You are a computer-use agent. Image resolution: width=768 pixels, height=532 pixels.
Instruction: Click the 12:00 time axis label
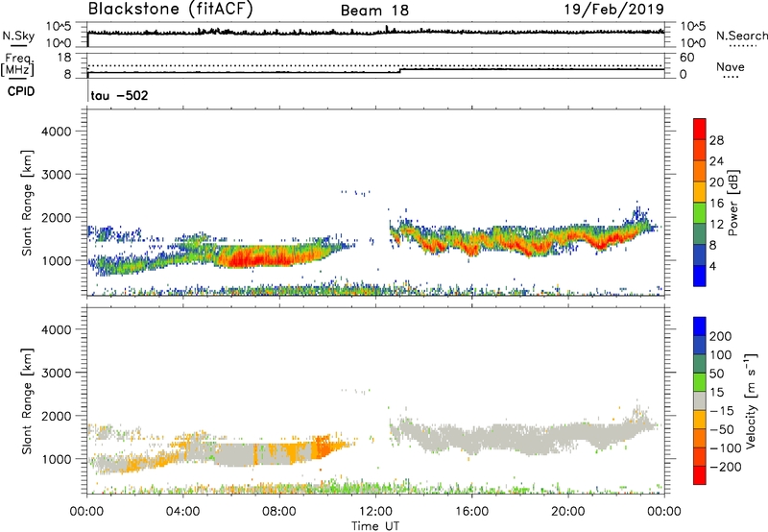(x=375, y=512)
